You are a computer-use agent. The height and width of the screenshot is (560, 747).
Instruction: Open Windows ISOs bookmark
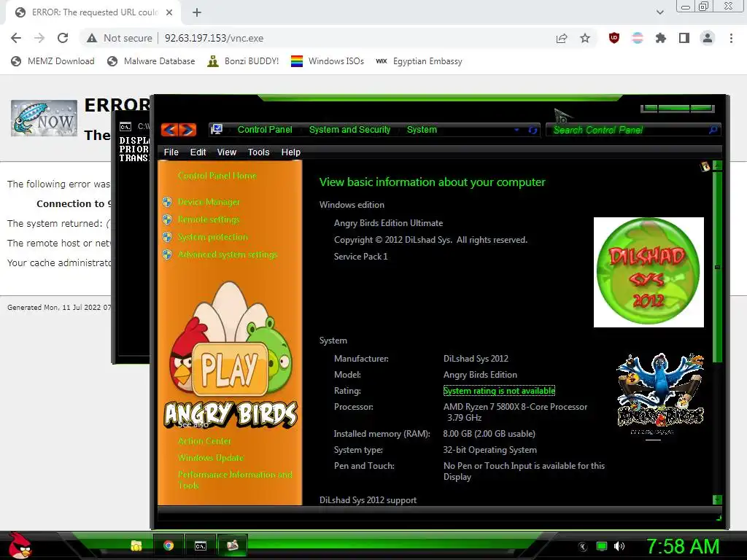(328, 61)
